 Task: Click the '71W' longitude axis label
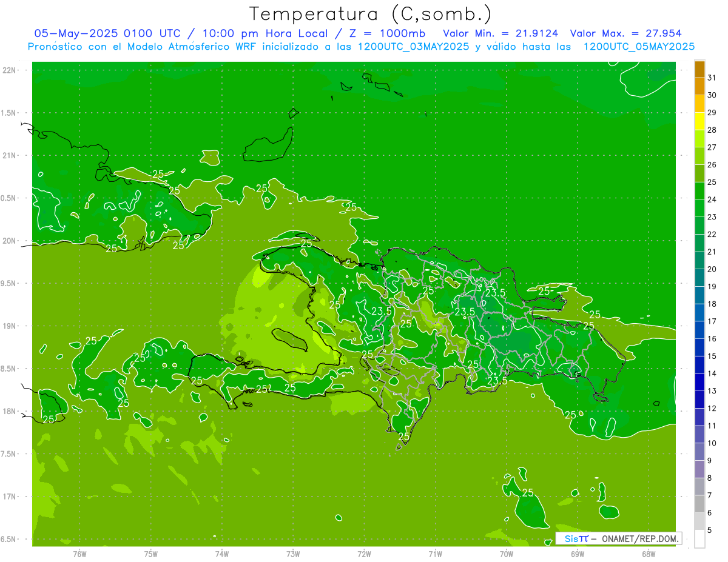(x=435, y=554)
